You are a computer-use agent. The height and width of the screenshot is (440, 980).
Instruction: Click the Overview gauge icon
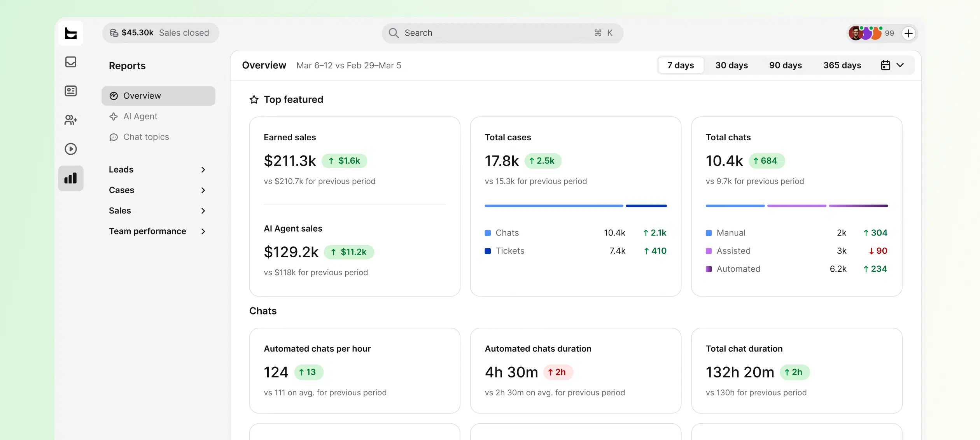(114, 96)
